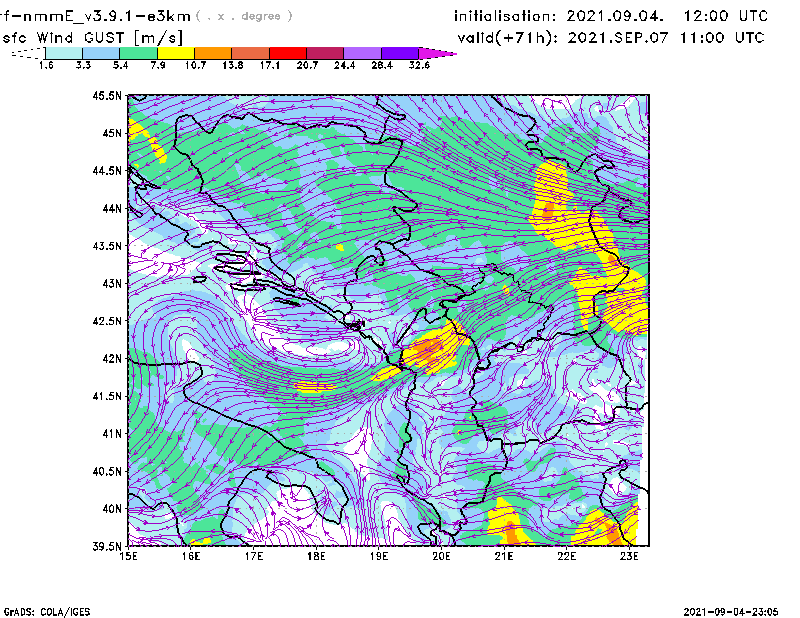Viewport: 800px width, 618px height.
Task: Click the 45N latitude label
Action: pos(112,133)
